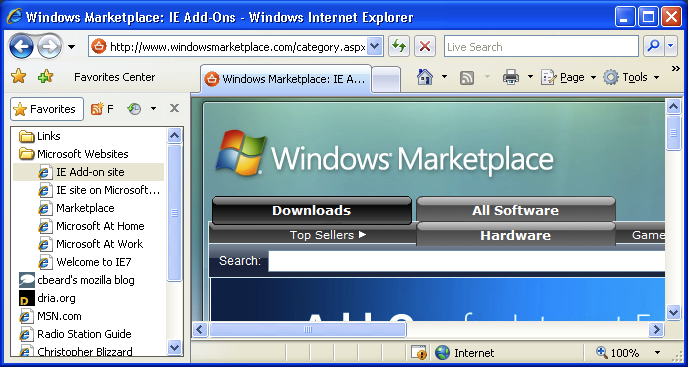Open the Radio Station Guide favorite
Image resolution: width=689 pixels, height=368 pixels.
(75, 335)
